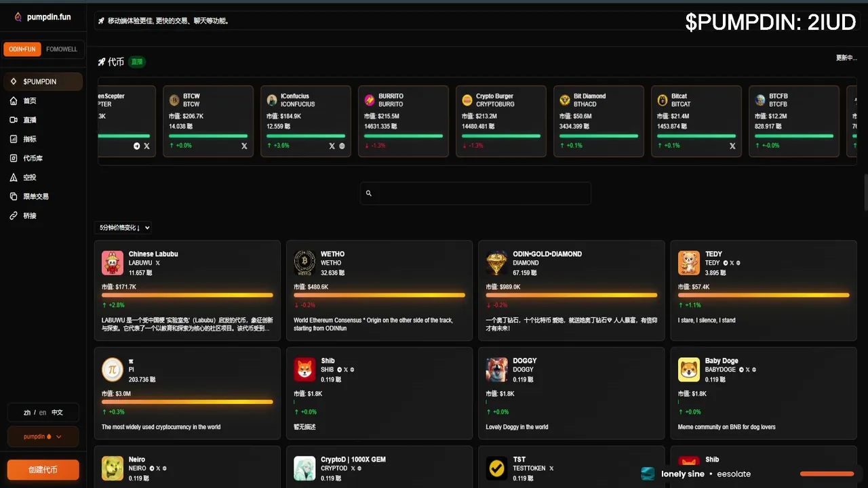The height and width of the screenshot is (488, 868).
Task: Click the +3.6% change on IConfucius
Action: click(278, 146)
